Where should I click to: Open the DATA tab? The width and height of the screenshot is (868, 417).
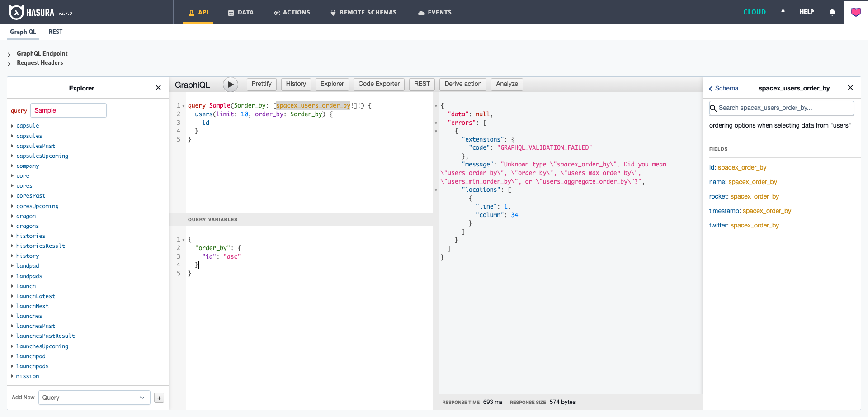[241, 12]
